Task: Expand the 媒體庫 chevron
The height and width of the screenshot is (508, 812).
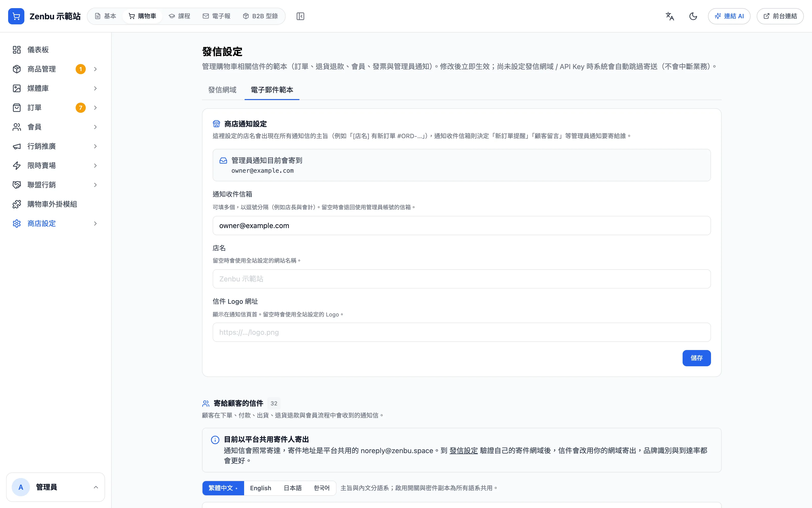Action: (x=95, y=88)
